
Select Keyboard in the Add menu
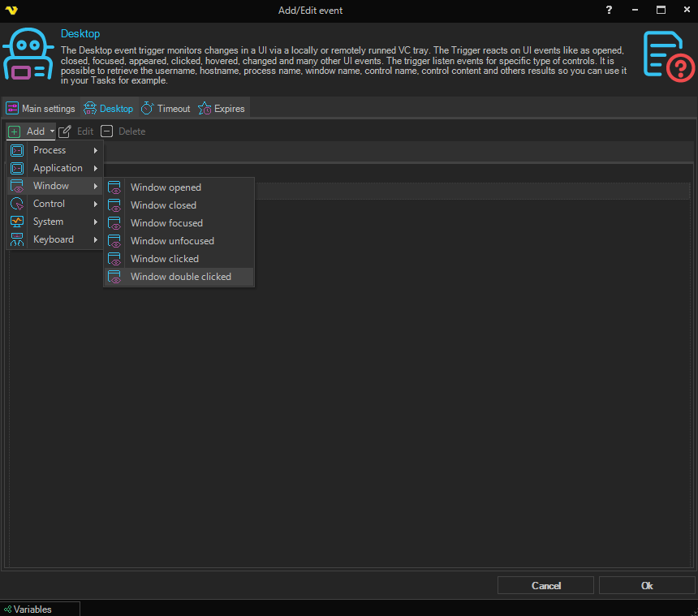54,239
